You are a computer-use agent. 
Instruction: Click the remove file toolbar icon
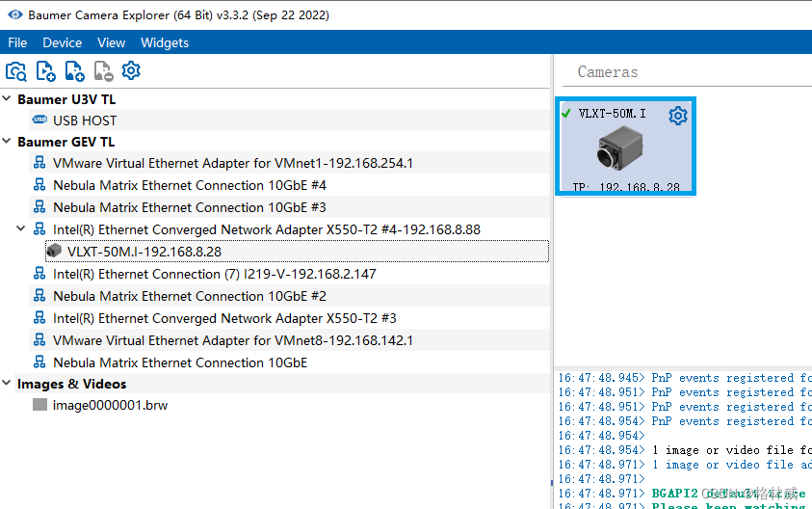104,71
